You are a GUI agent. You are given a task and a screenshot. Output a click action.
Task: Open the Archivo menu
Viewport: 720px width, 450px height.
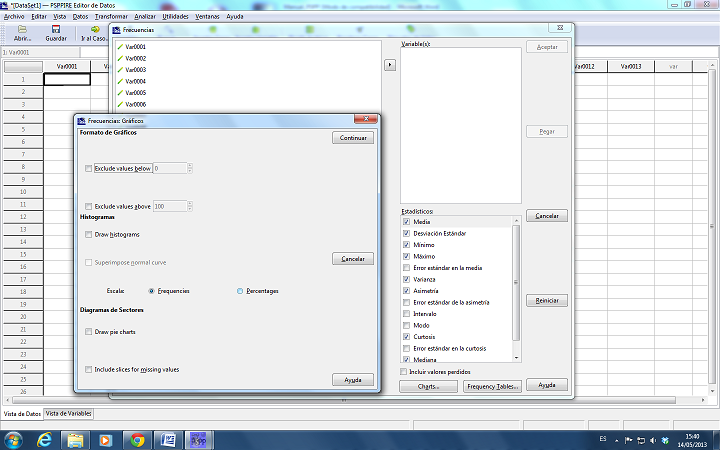click(x=14, y=17)
